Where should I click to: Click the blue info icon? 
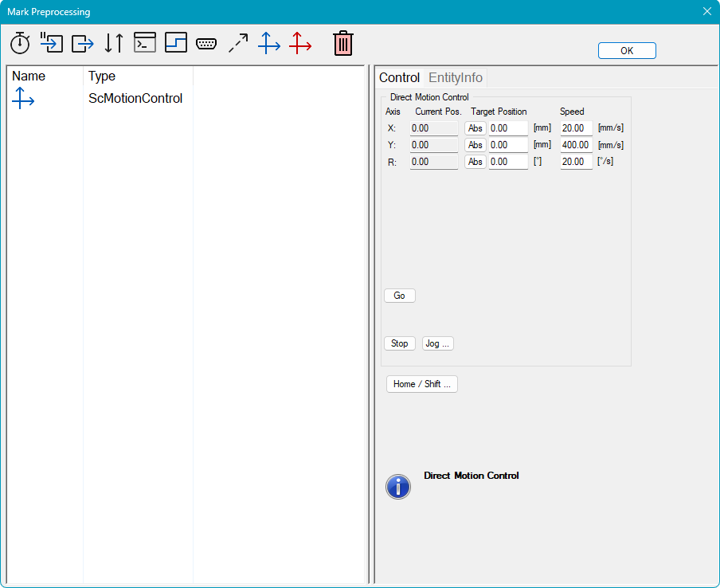point(398,487)
